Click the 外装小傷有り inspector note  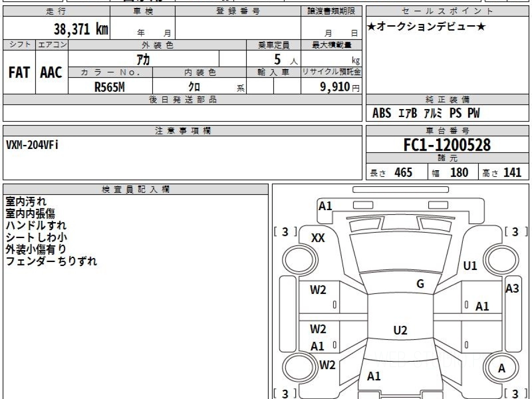click(x=36, y=249)
